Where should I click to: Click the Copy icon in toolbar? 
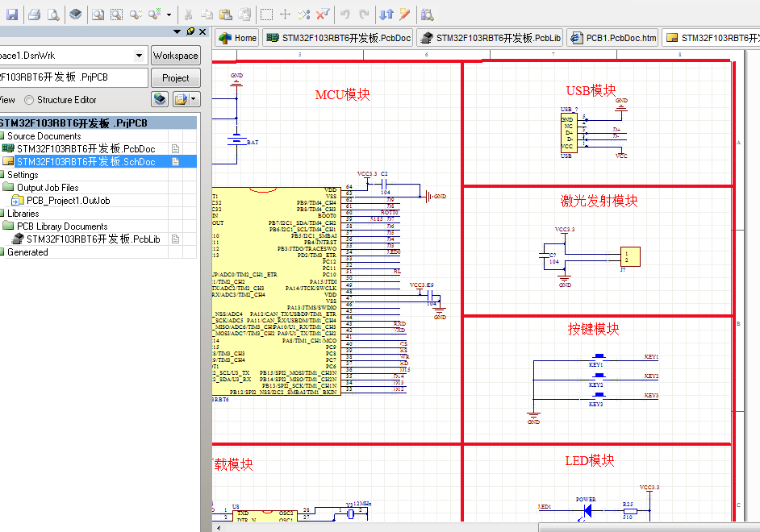click(207, 15)
